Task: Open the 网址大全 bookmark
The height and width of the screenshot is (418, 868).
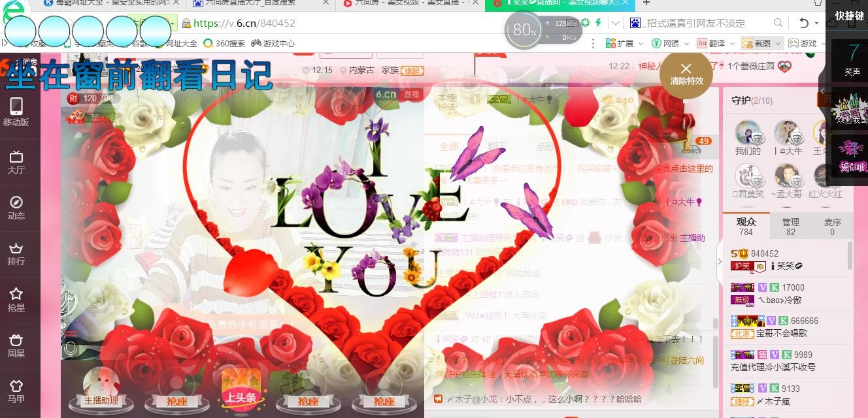Action: 176,43
